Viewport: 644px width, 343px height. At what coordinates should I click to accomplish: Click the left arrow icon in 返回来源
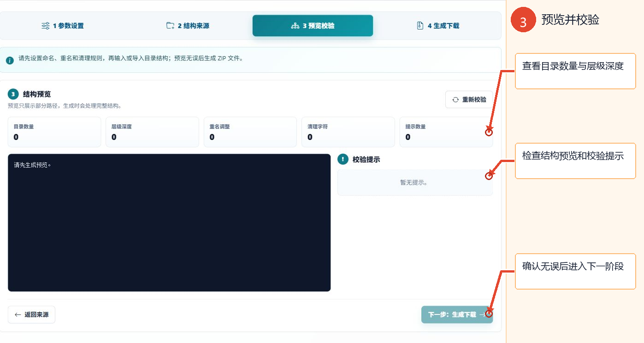tap(18, 314)
